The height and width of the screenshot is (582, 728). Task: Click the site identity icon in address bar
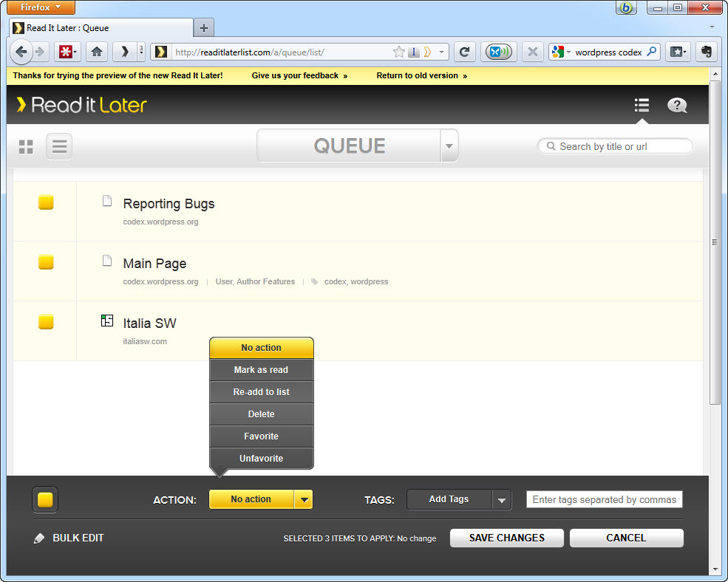160,52
